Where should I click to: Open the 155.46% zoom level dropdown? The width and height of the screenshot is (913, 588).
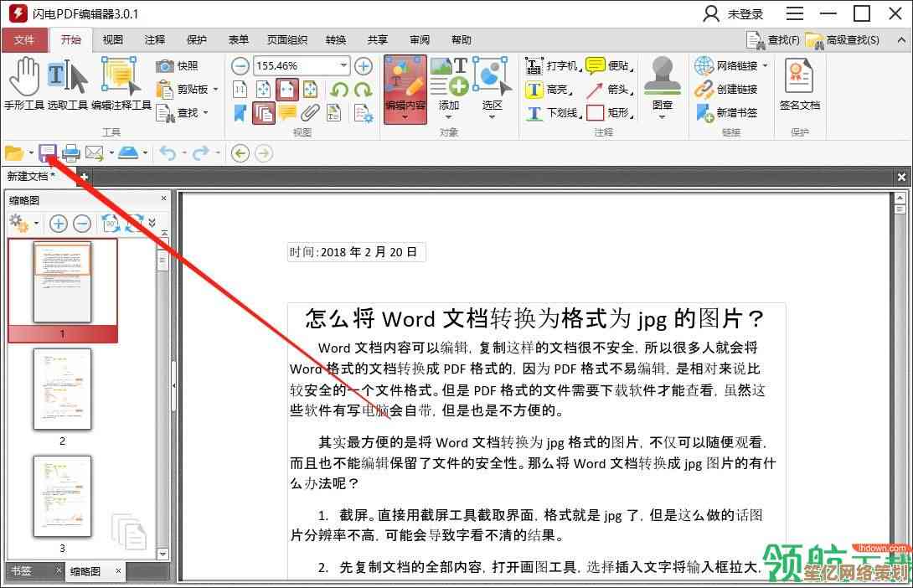click(x=343, y=66)
